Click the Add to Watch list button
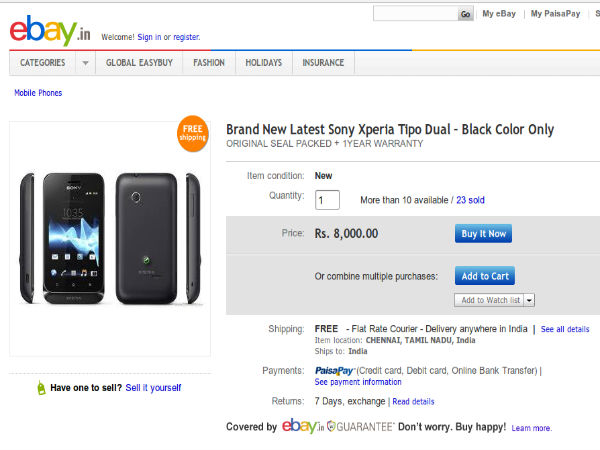600x450 pixels. click(x=489, y=300)
